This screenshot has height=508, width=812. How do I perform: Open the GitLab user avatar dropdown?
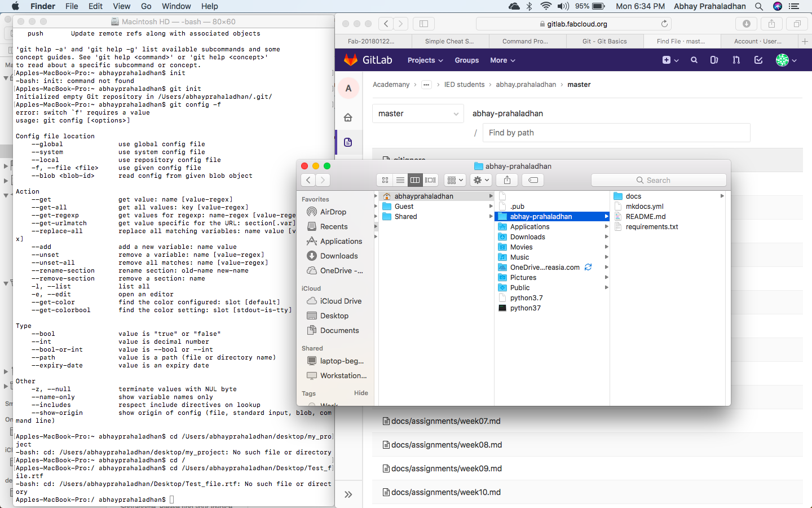786,60
